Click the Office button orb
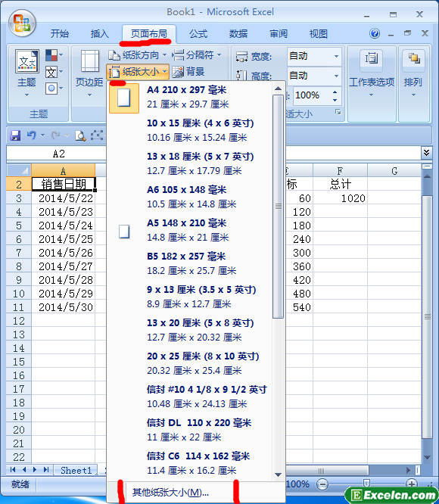 tap(22, 23)
